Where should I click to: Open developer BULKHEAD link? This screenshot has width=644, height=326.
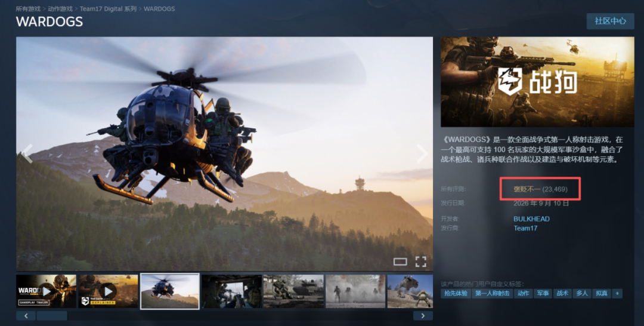point(531,219)
